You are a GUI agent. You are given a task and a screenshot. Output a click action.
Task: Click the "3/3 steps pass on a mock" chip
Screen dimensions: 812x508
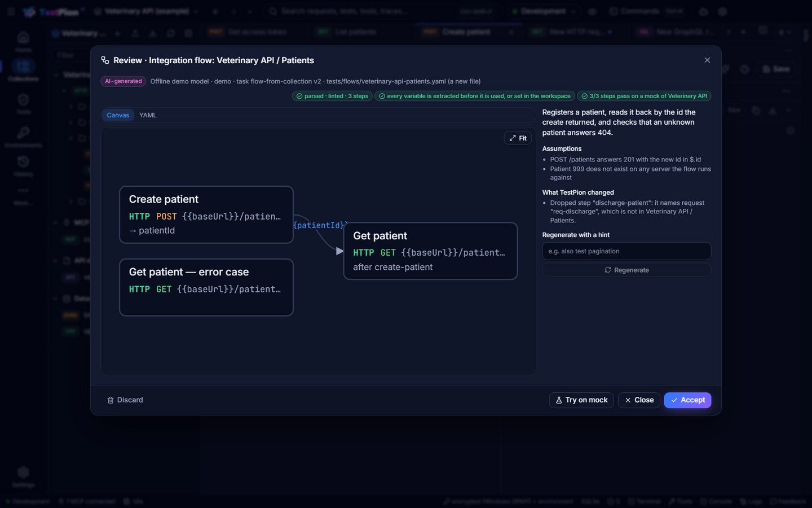point(644,96)
